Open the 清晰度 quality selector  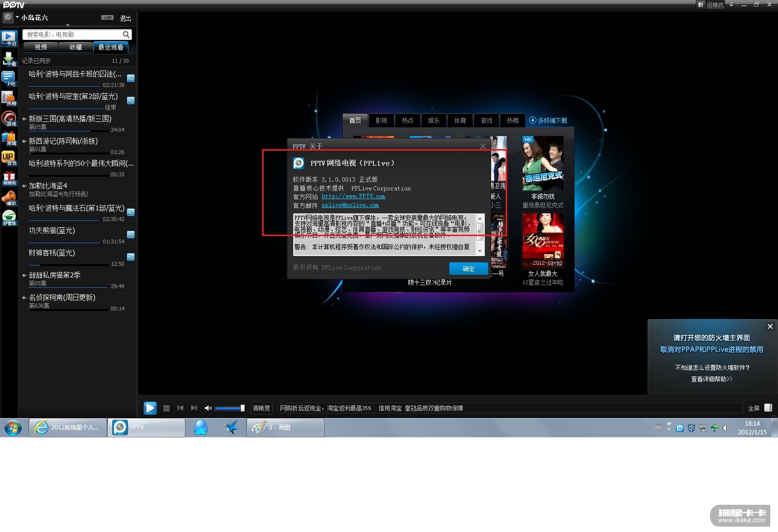click(261, 408)
